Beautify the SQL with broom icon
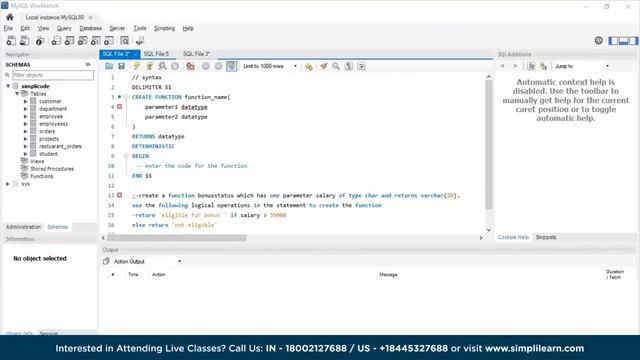640x360 pixels. point(324,66)
